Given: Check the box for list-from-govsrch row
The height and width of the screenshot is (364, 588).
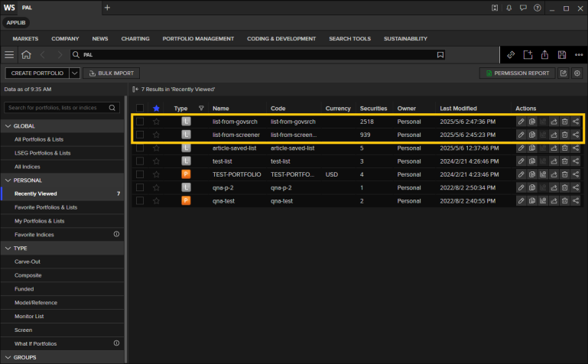Looking at the screenshot, I should (x=140, y=122).
